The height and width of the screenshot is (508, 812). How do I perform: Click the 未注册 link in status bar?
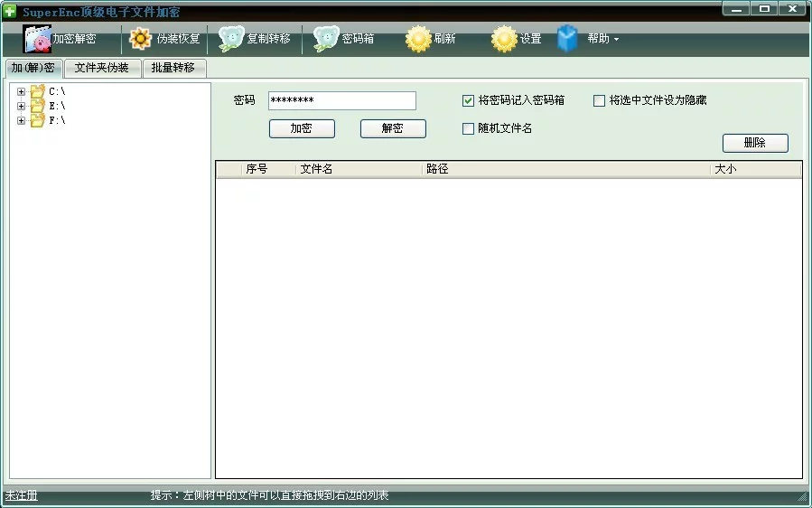pyautogui.click(x=22, y=495)
